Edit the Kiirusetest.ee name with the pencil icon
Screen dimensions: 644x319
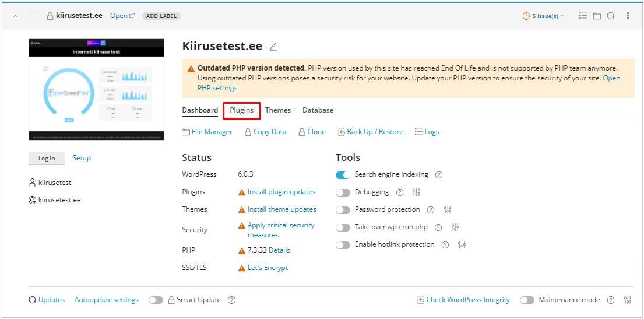[273, 47]
